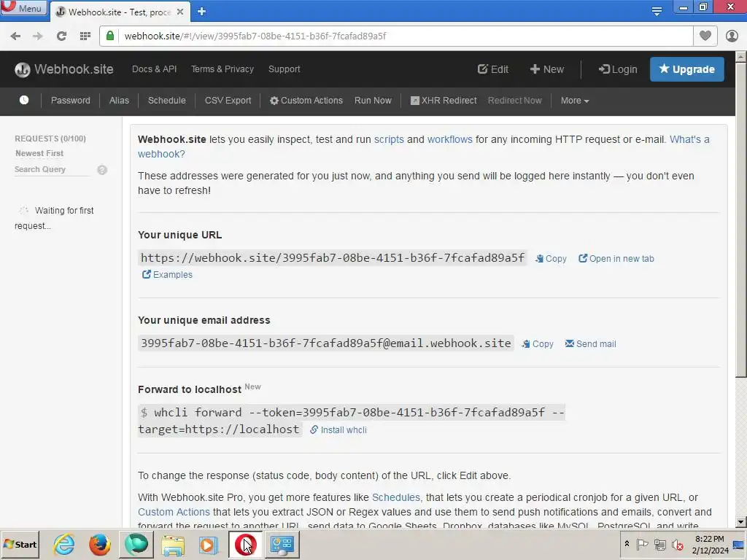Open Custom Actions with gear icon

point(306,101)
